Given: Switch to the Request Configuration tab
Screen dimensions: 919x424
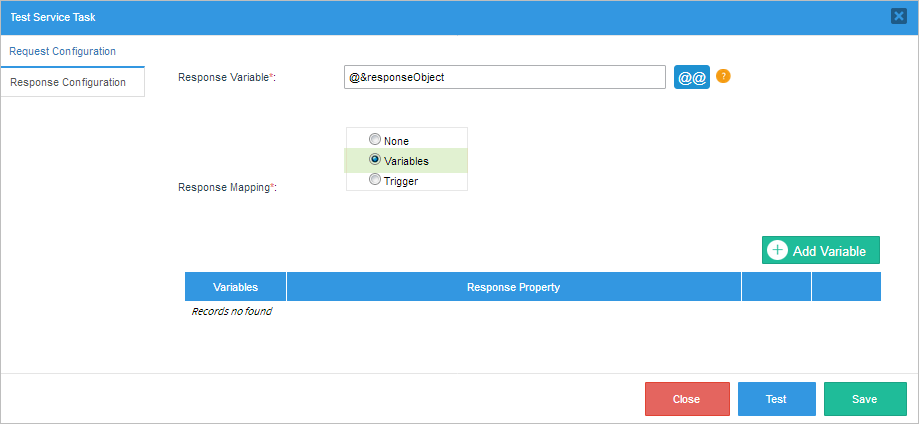Looking at the screenshot, I should point(63,51).
